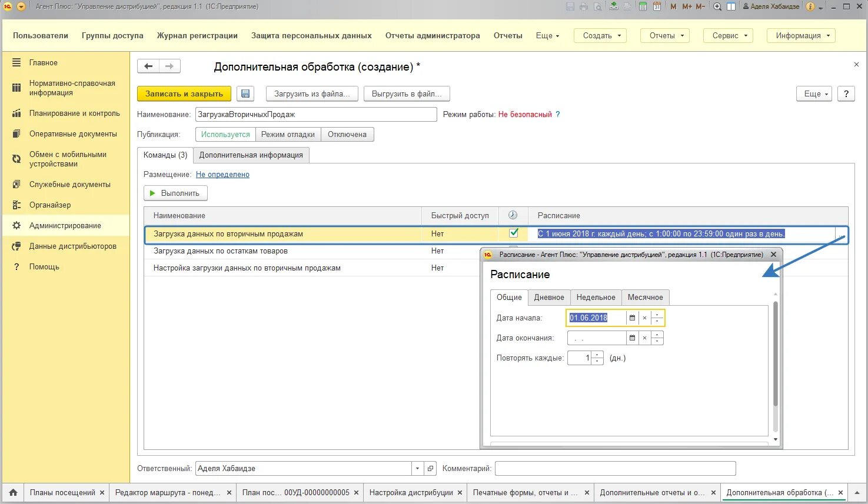Screen dimensions: 868x504
Task: Open calendar picker for Дата начала
Action: coord(632,318)
